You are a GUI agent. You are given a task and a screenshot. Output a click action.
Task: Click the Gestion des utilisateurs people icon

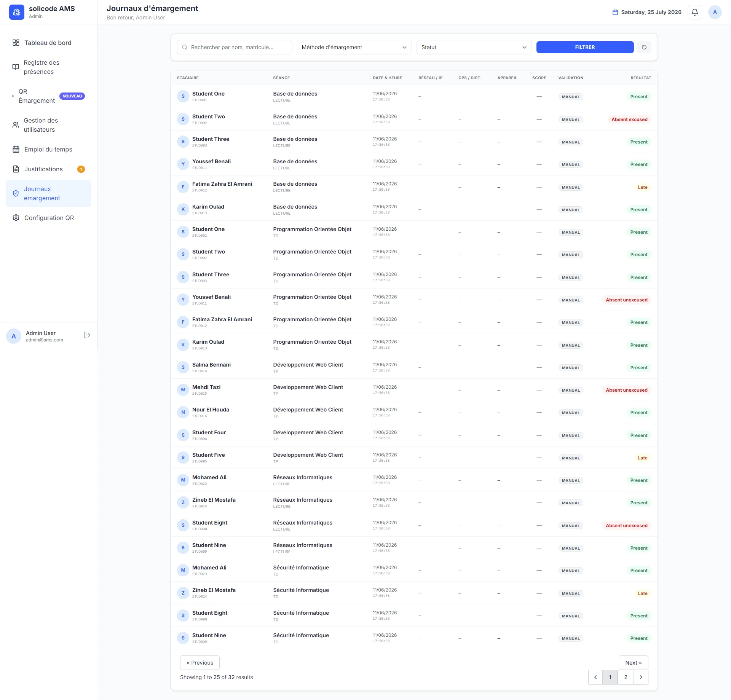16,125
